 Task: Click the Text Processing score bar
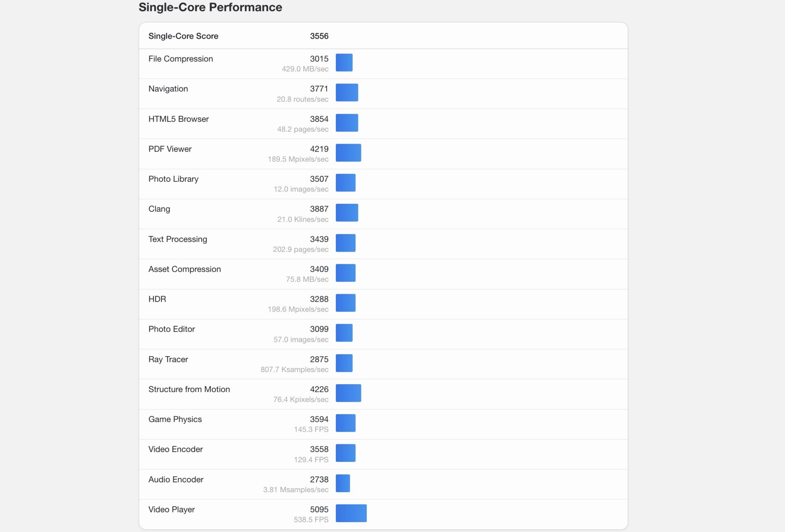(345, 243)
